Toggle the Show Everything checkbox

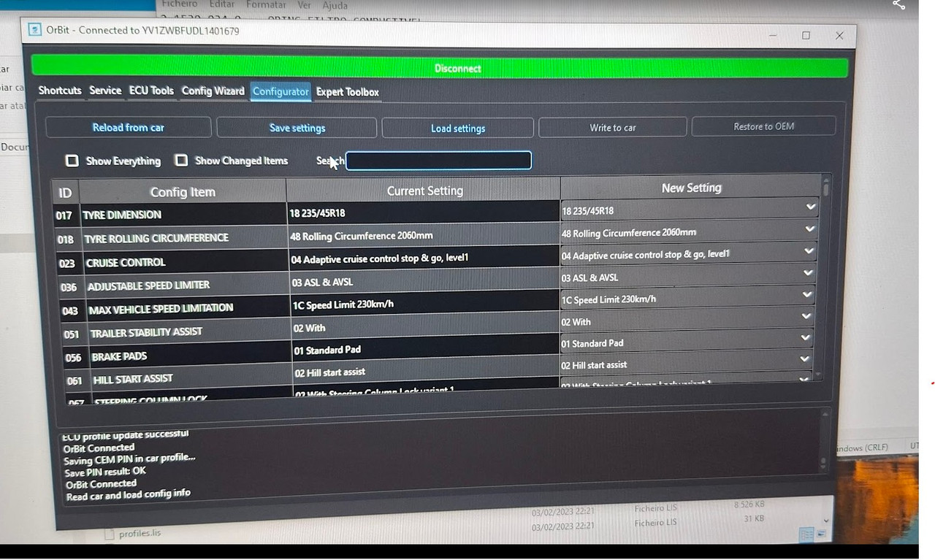click(72, 160)
